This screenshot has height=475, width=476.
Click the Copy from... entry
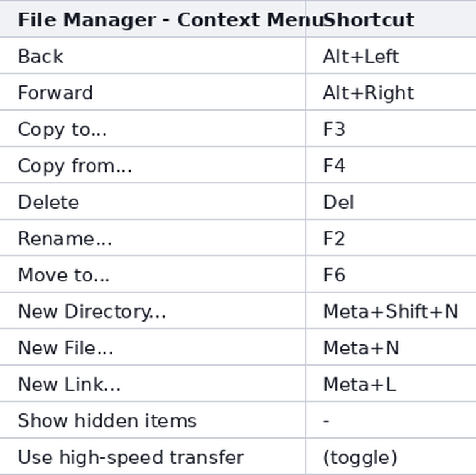(x=238, y=165)
